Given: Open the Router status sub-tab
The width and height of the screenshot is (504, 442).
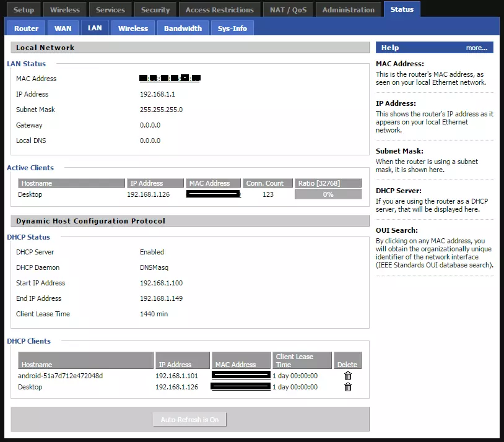Looking at the screenshot, I should point(25,27).
